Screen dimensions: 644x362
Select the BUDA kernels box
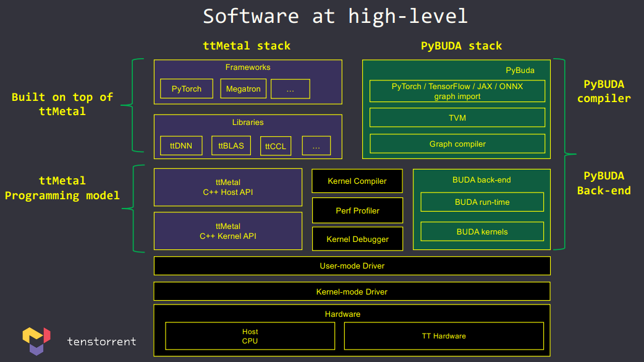(x=482, y=231)
